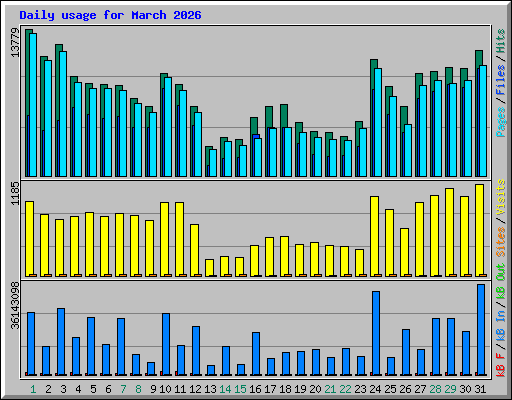Click day label 13 on the axis
This screenshot has width=512, height=400.
(210, 389)
